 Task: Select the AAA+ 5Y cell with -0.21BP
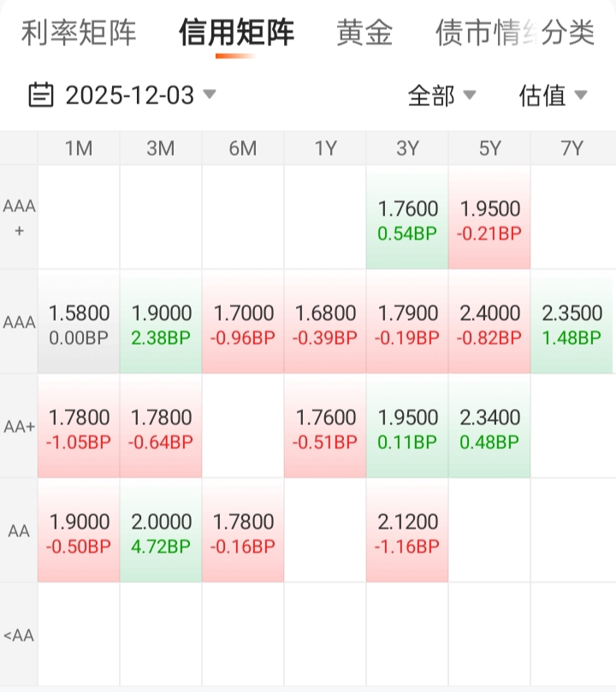pyautogui.click(x=489, y=219)
